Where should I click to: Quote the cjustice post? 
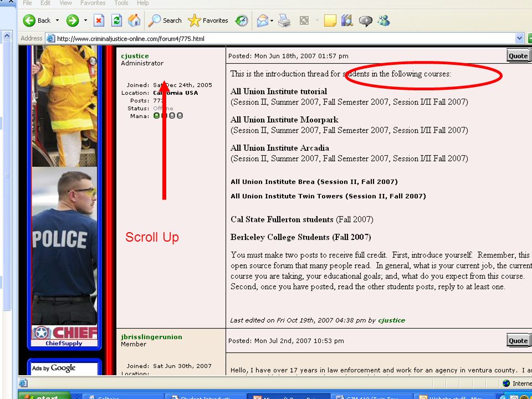(x=518, y=56)
